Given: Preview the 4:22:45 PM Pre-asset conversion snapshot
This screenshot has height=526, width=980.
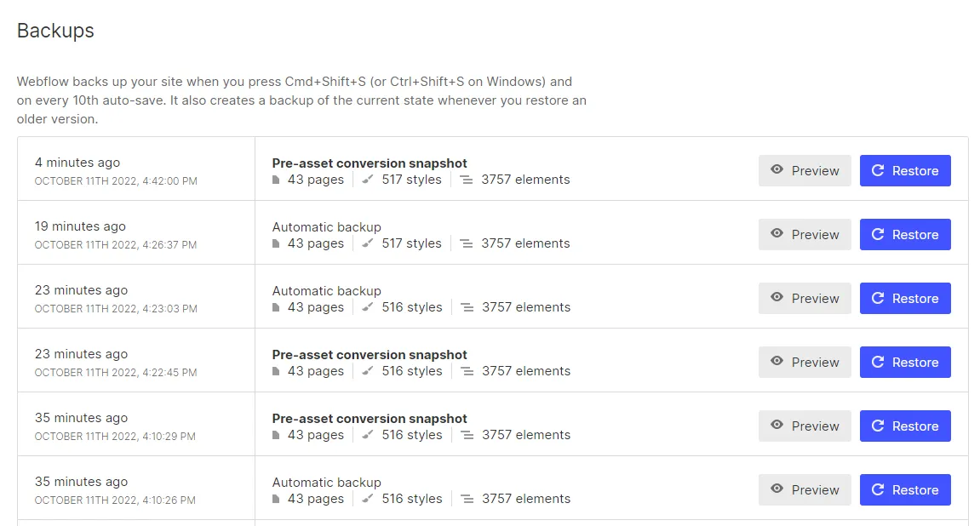Looking at the screenshot, I should (805, 362).
